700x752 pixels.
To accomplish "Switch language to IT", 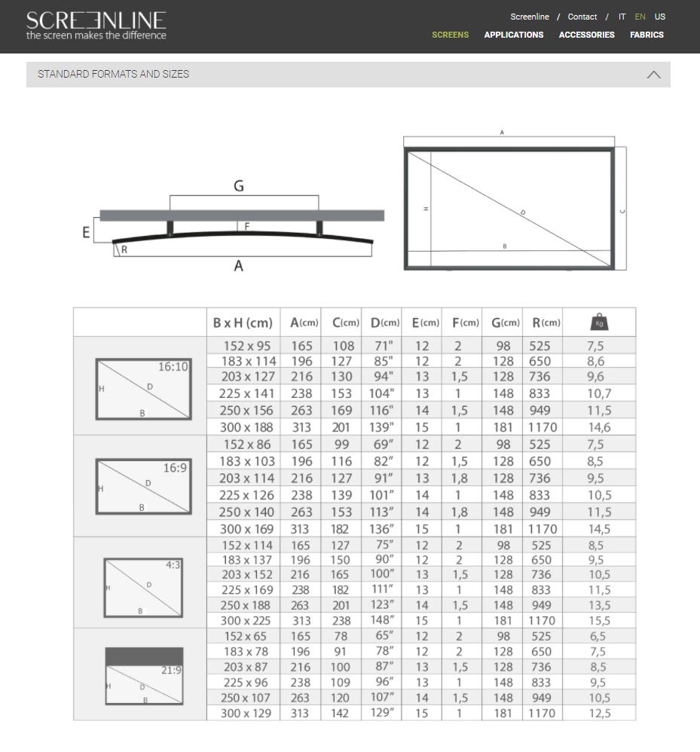I will (622, 17).
